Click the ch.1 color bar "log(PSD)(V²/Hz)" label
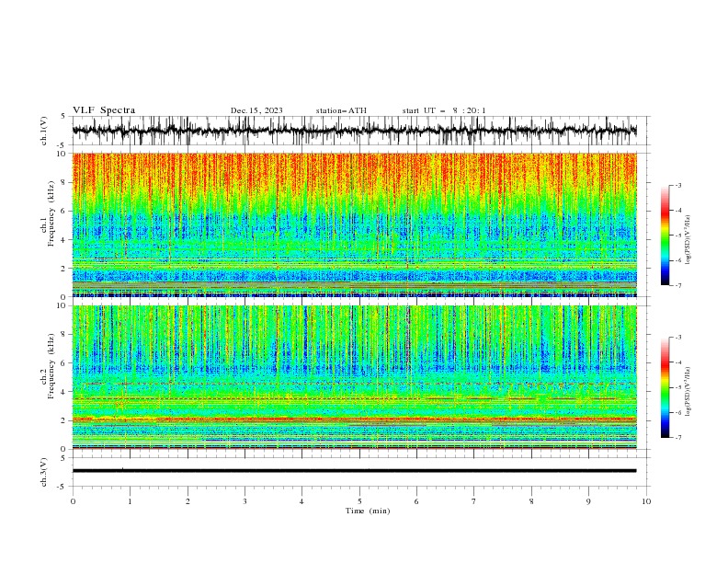This screenshot has width=728, height=563. (688, 240)
